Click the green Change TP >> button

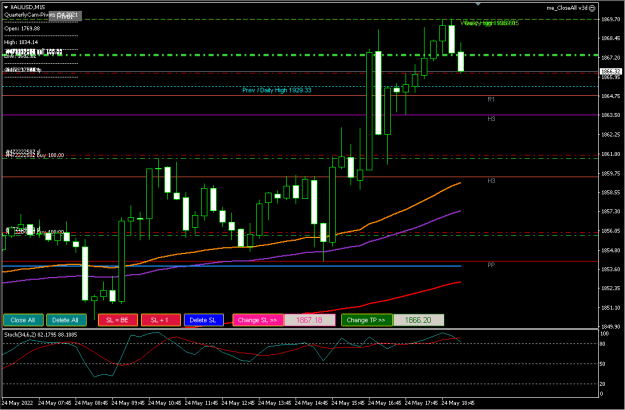click(x=367, y=320)
